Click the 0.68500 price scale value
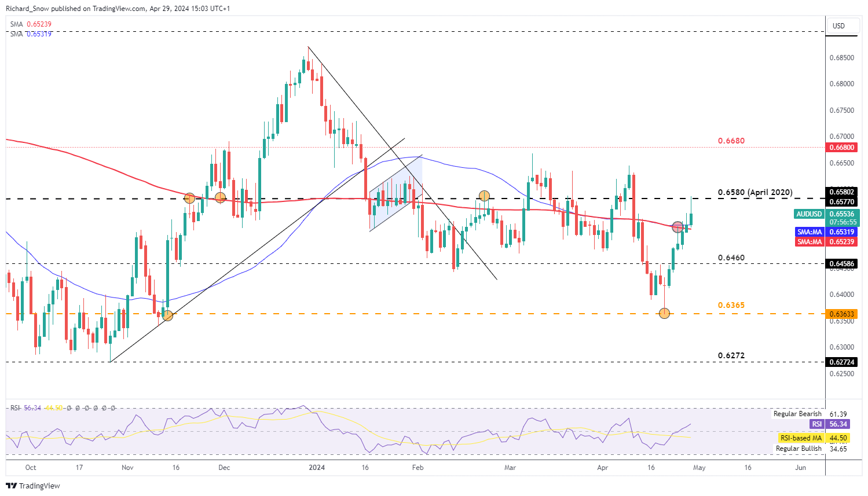The width and height of the screenshot is (868, 496). point(842,58)
